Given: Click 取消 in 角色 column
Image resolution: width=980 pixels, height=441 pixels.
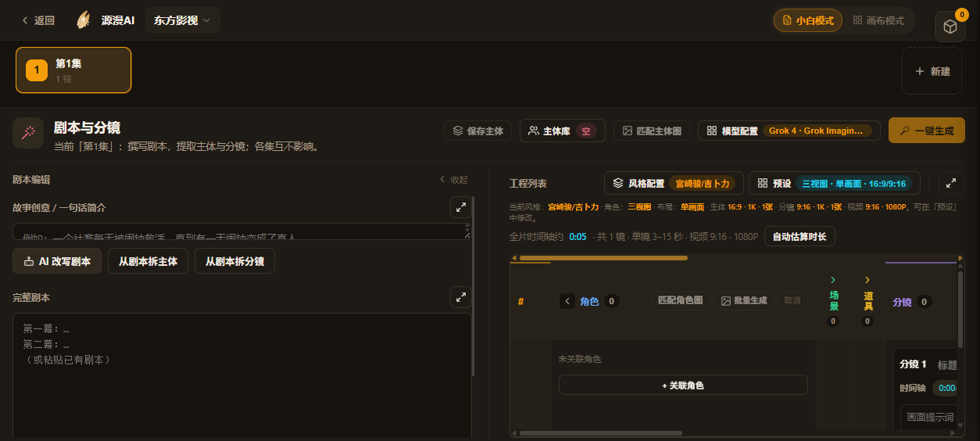Looking at the screenshot, I should (792, 300).
